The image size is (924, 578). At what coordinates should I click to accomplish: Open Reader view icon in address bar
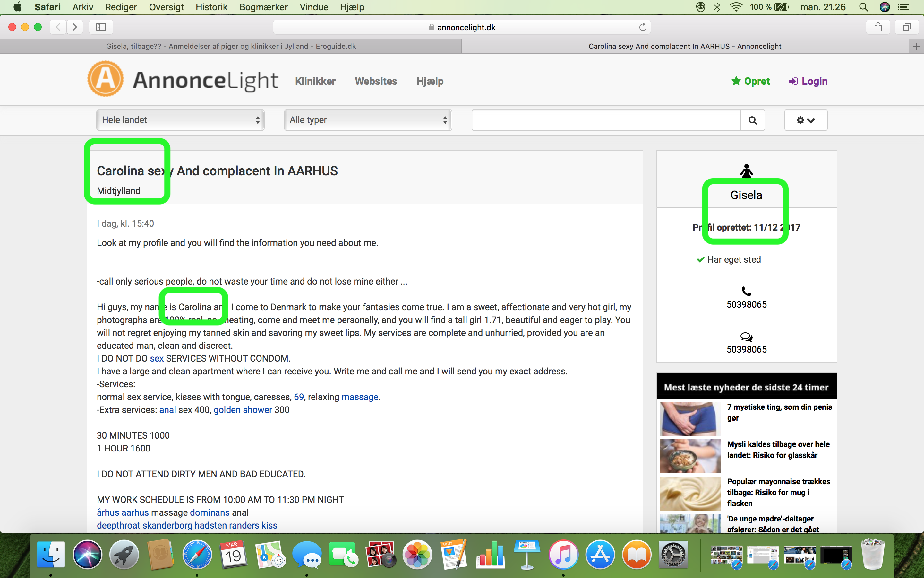click(282, 27)
